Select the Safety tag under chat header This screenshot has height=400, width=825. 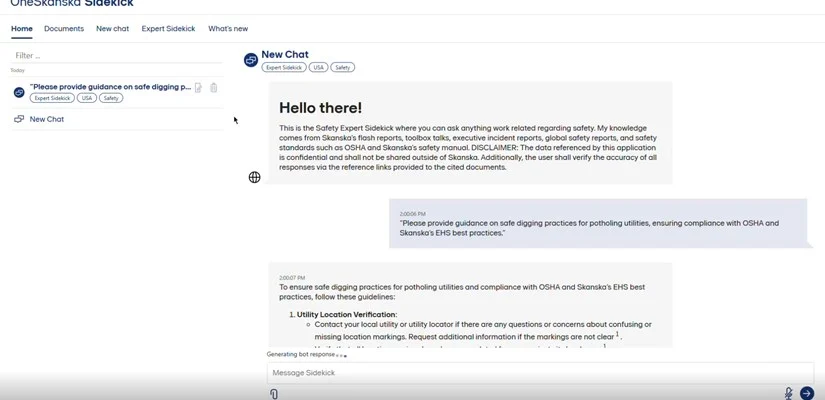343,68
